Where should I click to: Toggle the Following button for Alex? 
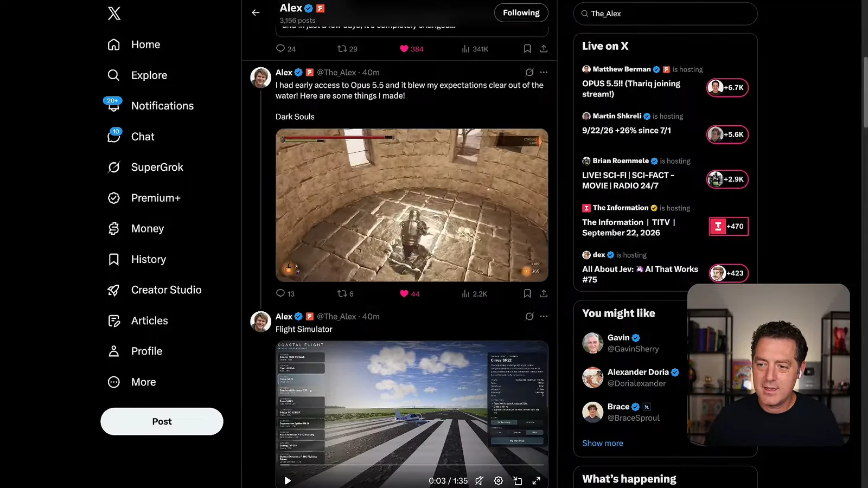point(521,12)
